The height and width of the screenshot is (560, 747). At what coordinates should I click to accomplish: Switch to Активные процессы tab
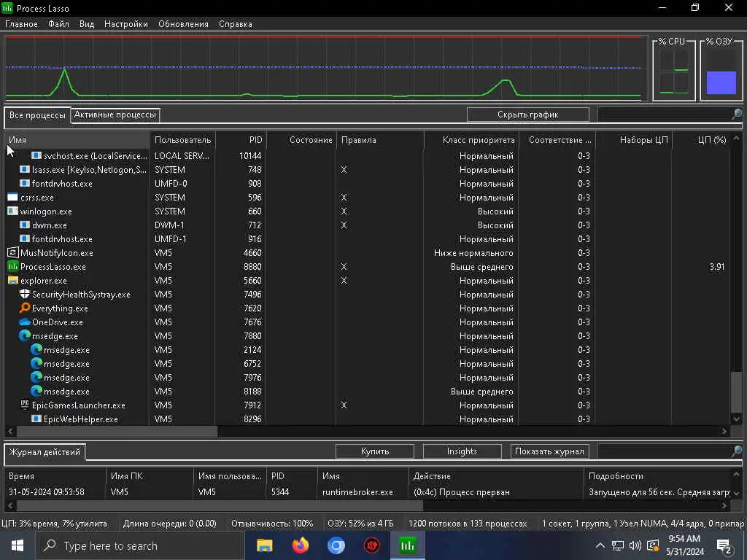(115, 114)
